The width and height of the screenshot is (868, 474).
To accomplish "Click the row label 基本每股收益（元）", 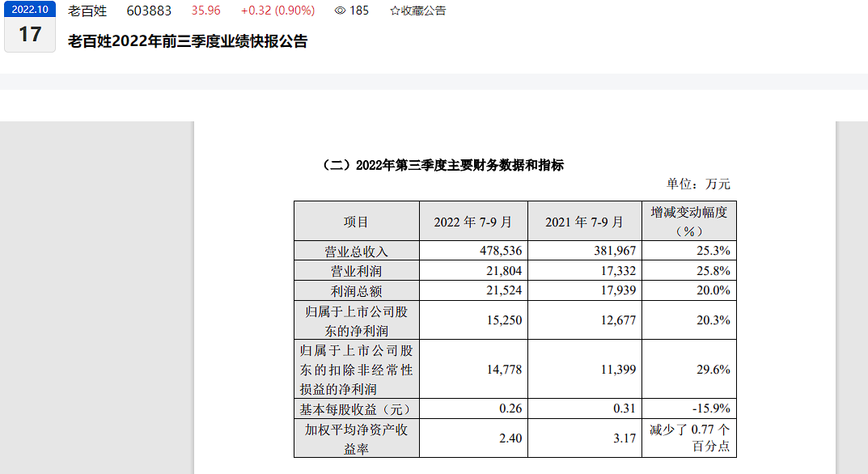I will pyautogui.click(x=356, y=409).
